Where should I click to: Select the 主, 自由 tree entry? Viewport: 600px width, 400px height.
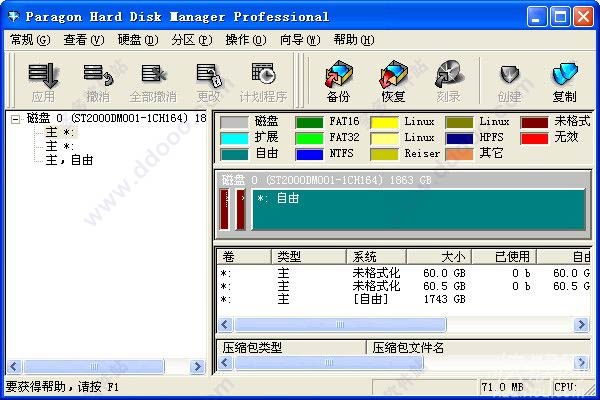point(69,160)
